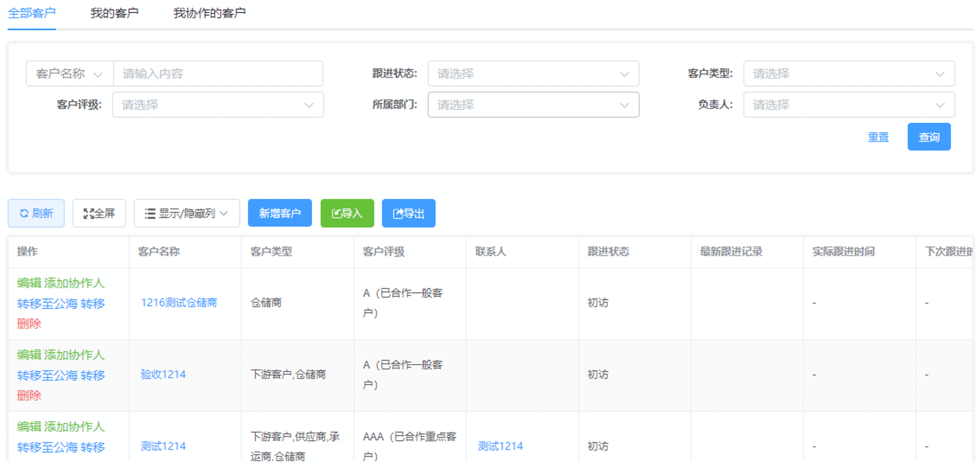Click 编辑 for 验收1214
The width and height of the screenshot is (980, 466).
pyautogui.click(x=29, y=355)
